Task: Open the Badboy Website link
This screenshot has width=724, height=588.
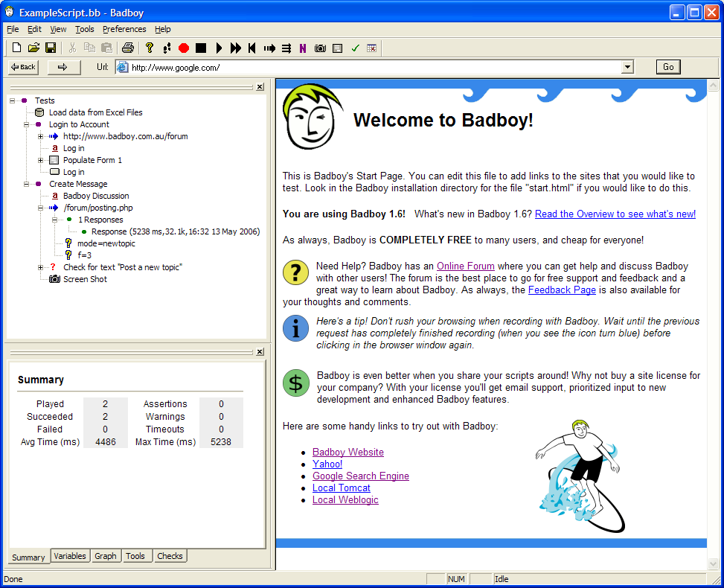Action: click(348, 453)
